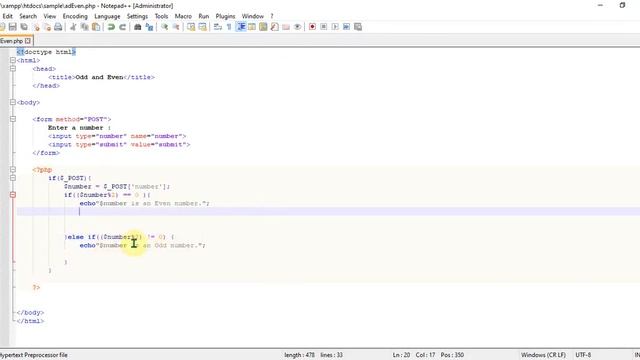Toggle Word Wrap toolbar icon

(218, 27)
